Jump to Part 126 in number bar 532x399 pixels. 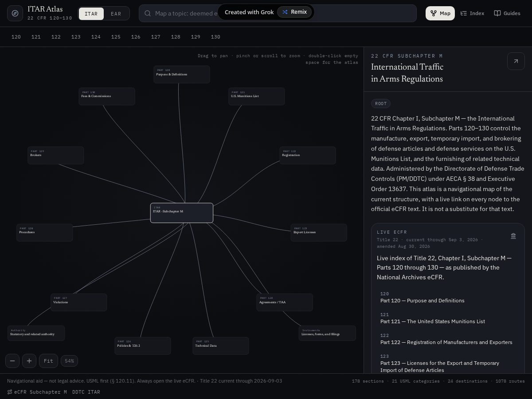point(136,37)
